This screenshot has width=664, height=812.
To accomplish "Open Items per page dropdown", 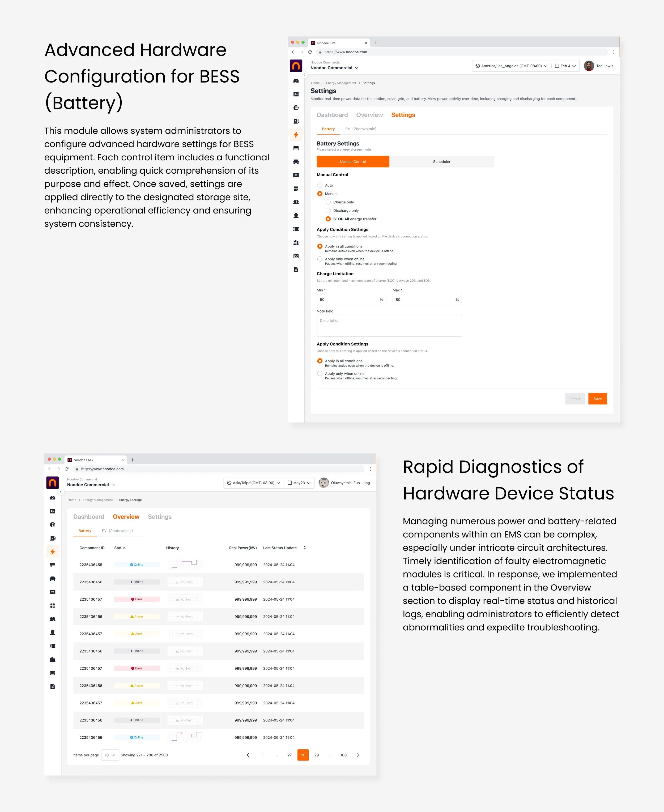I will 110,755.
